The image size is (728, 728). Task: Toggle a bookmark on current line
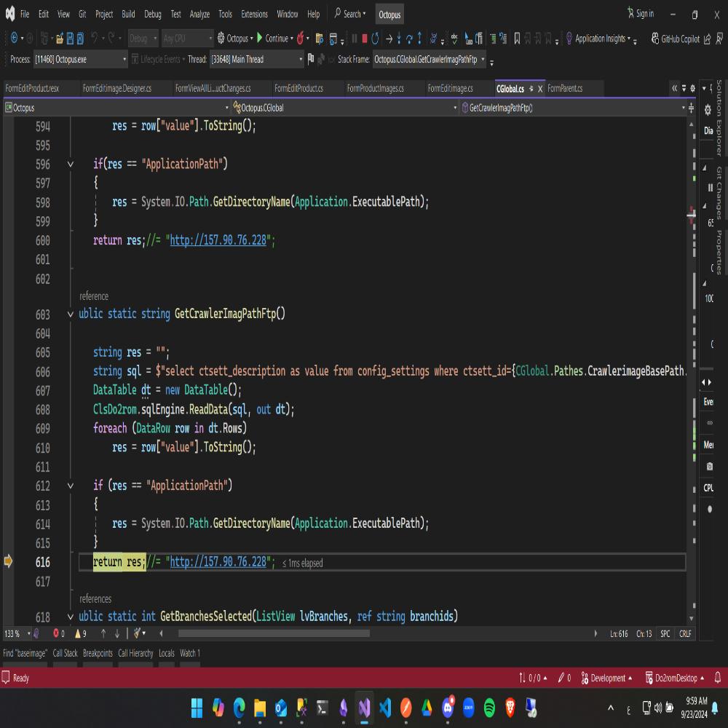[x=517, y=39]
